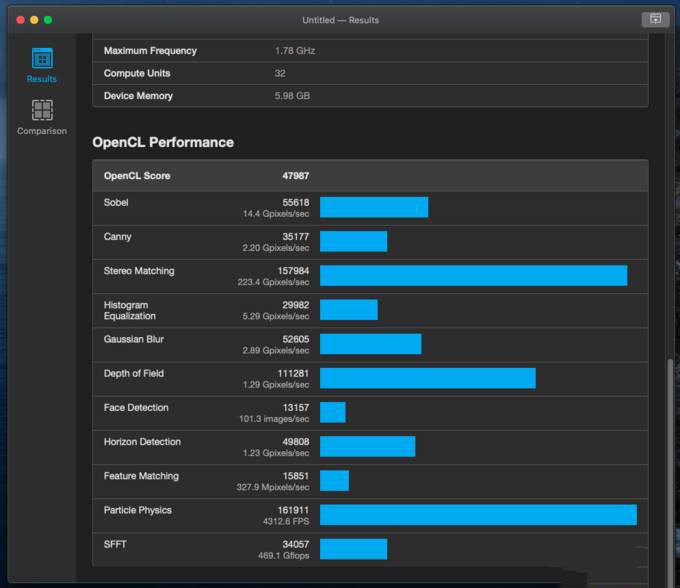This screenshot has height=588, width=680.
Task: Open the Results view icon in sidebar
Action: (42, 58)
